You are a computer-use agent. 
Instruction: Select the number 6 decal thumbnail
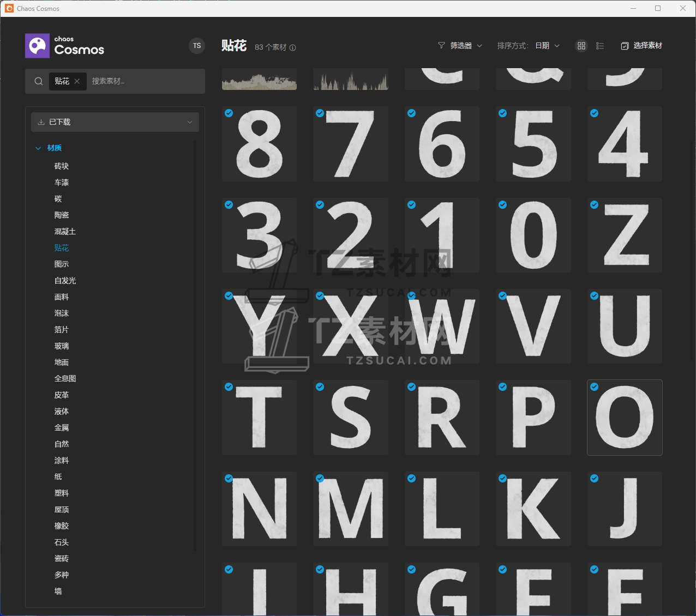pyautogui.click(x=442, y=144)
